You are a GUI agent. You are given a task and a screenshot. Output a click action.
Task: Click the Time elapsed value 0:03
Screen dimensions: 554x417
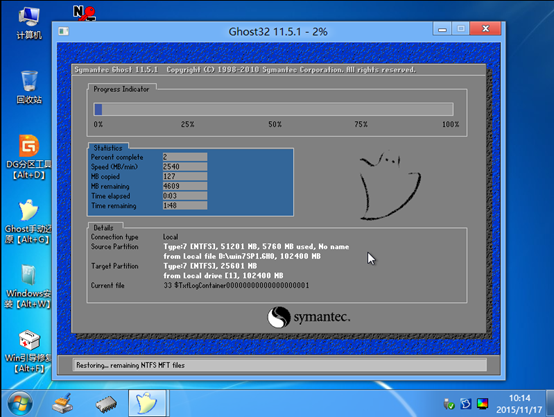pyautogui.click(x=185, y=196)
